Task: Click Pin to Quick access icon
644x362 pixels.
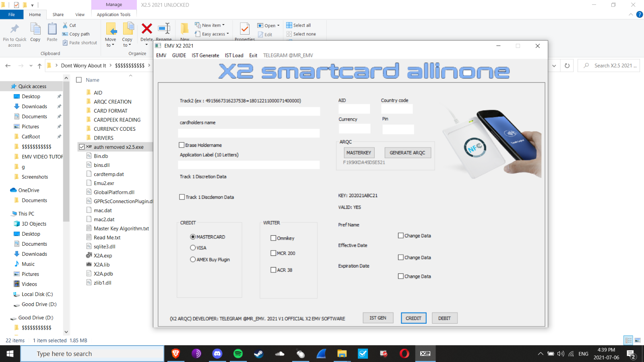Action: click(x=14, y=29)
